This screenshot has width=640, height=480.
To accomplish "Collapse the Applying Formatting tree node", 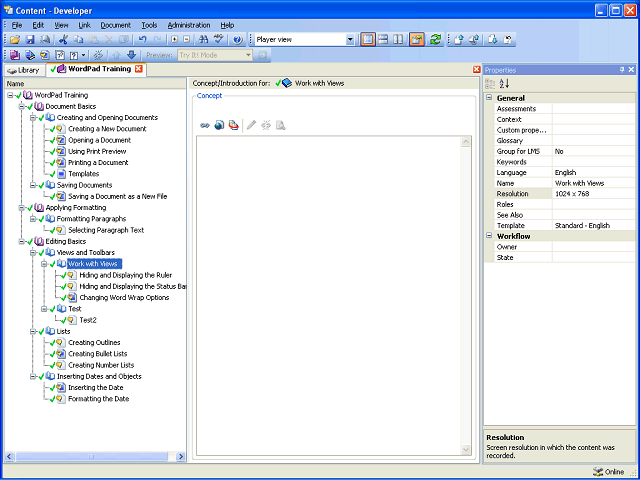I will pos(22,208).
